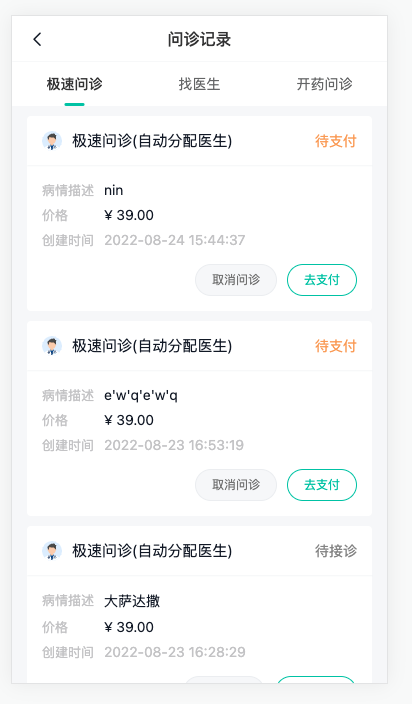Cancel the consultation created 2022-08-23 16:53:19
Screen dimensions: 412x704
[x=236, y=485]
